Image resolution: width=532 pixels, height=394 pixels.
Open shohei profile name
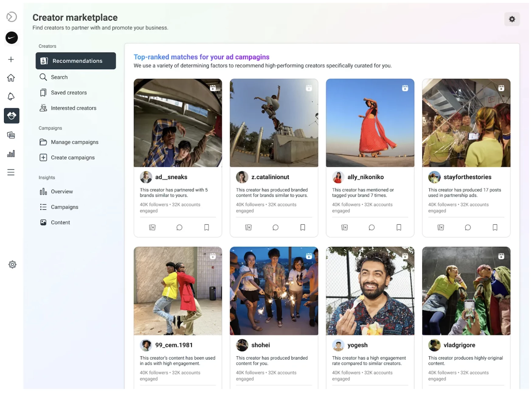point(261,345)
